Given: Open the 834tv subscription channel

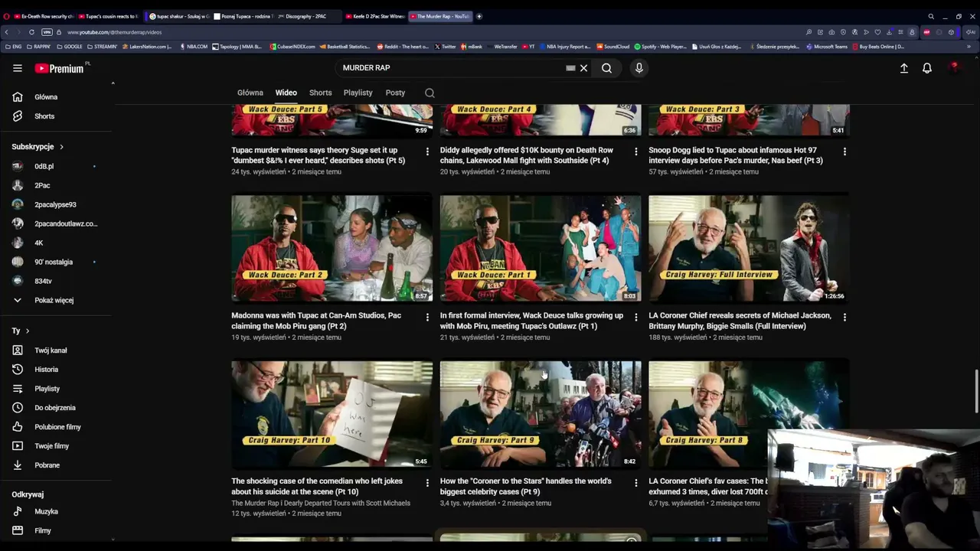Looking at the screenshot, I should pos(43,281).
